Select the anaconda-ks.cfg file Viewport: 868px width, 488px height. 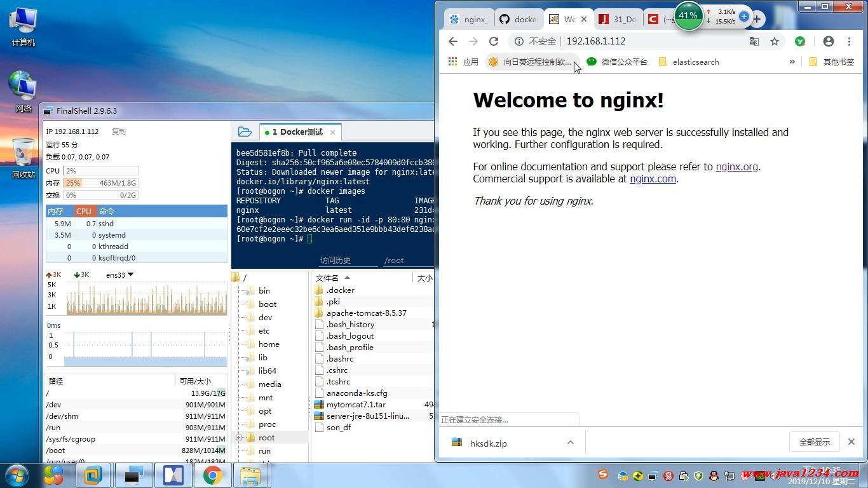356,393
